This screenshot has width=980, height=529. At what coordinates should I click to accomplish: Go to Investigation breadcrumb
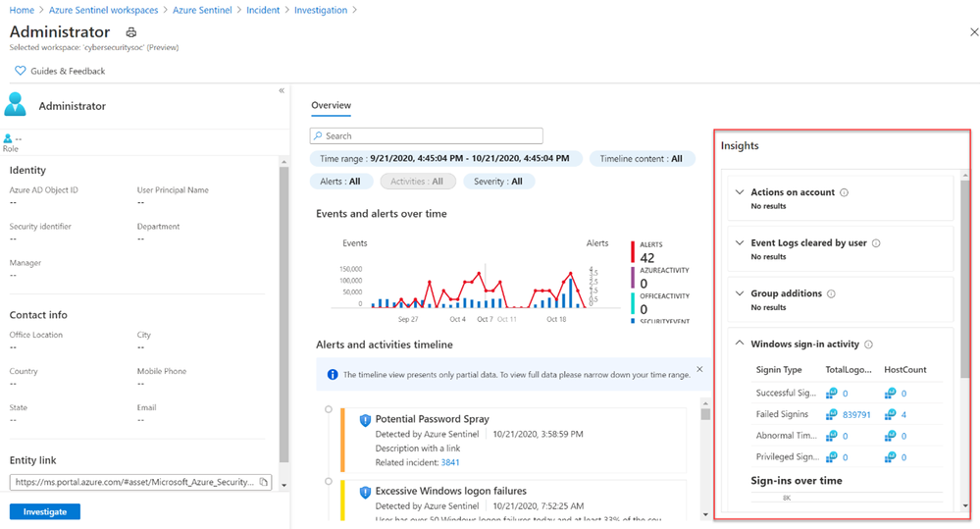coord(321,10)
